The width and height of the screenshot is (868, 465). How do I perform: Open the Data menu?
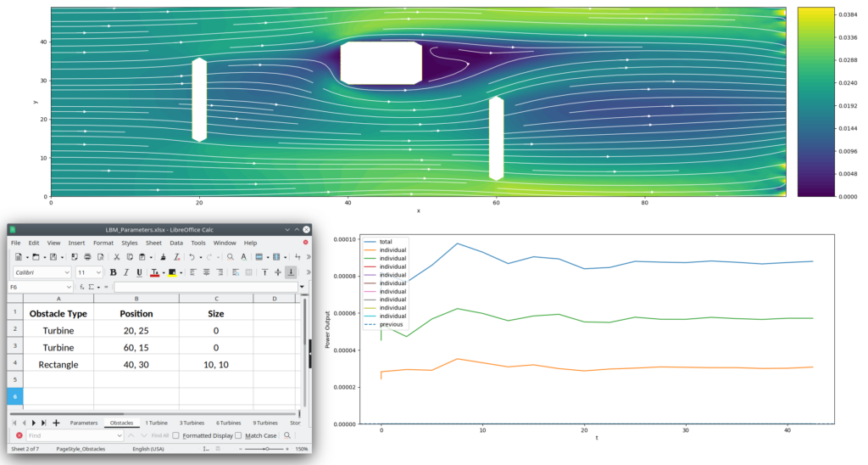[x=177, y=243]
